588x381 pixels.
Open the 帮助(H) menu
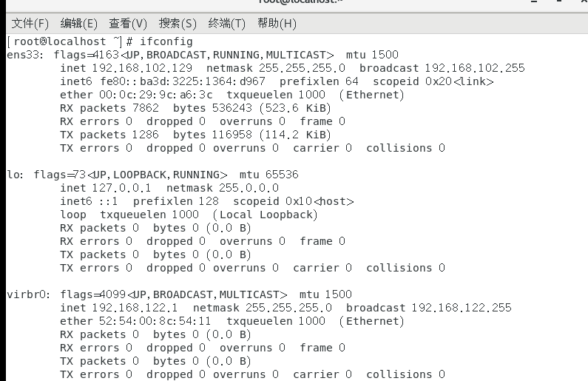coord(277,24)
